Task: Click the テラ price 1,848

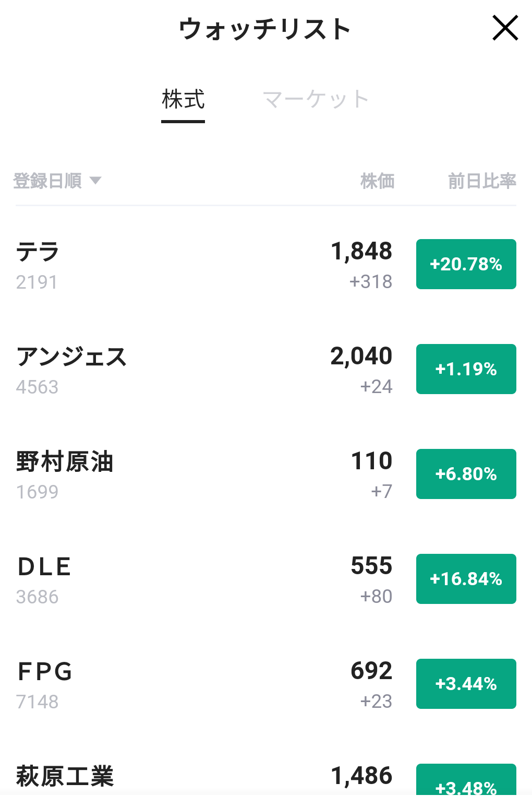Action: click(x=361, y=252)
